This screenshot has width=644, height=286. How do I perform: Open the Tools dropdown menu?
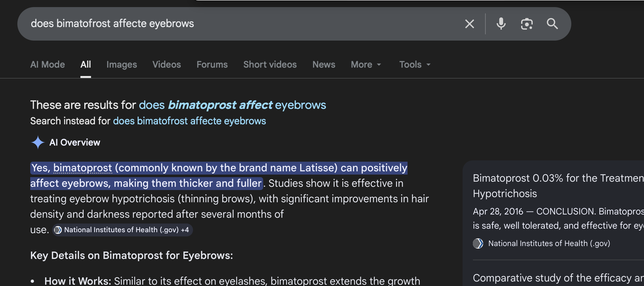point(414,65)
